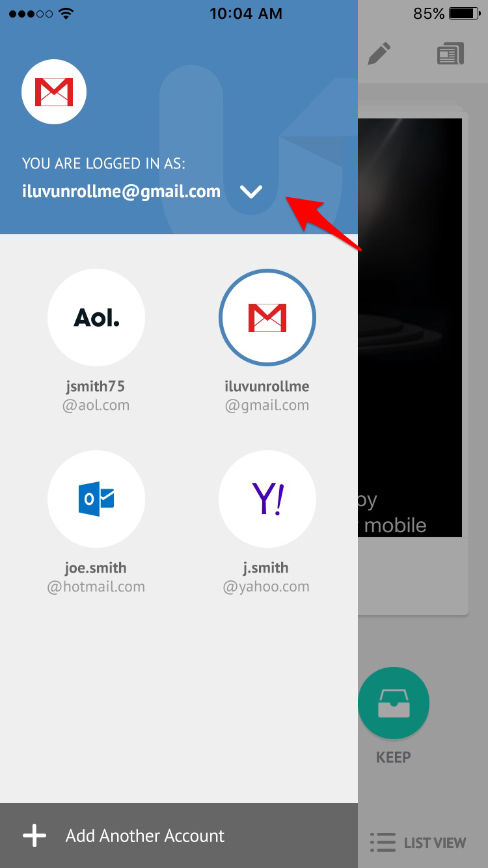Tap the joe.smith account name

(96, 567)
